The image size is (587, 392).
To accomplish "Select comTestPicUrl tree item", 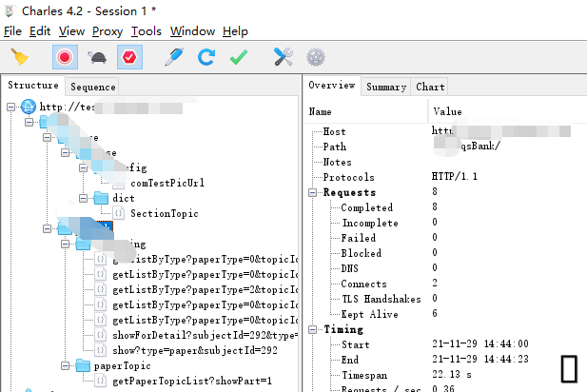I will tap(167, 183).
